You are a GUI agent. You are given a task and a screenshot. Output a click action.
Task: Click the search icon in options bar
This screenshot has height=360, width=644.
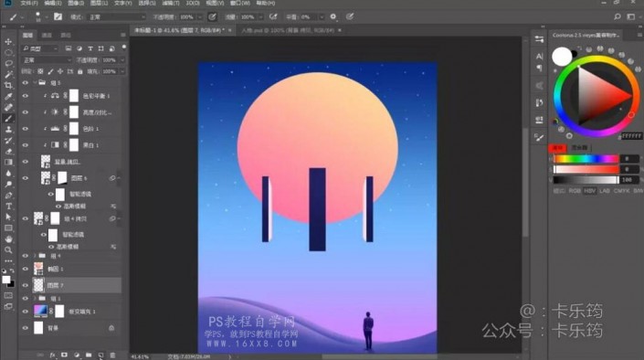tap(618, 16)
